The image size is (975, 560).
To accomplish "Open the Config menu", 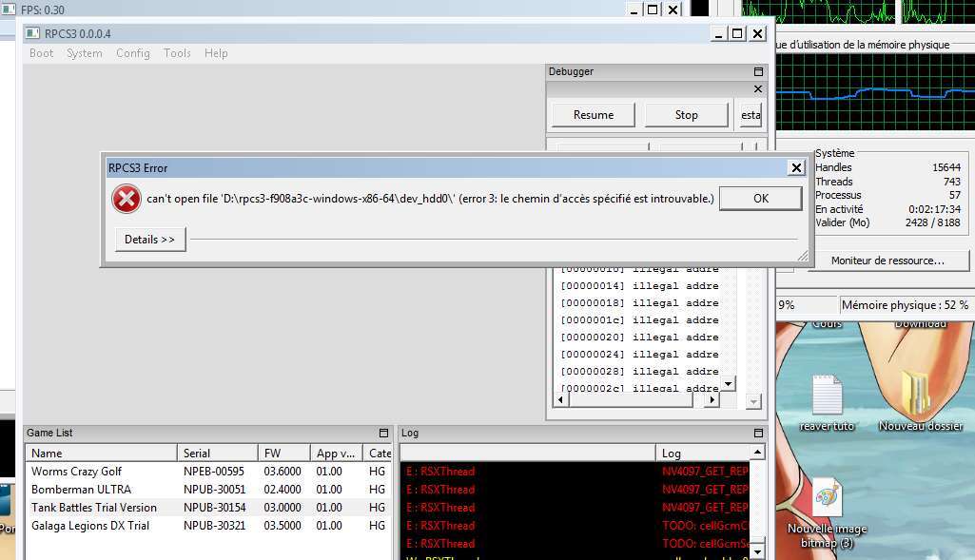I will click(x=133, y=53).
